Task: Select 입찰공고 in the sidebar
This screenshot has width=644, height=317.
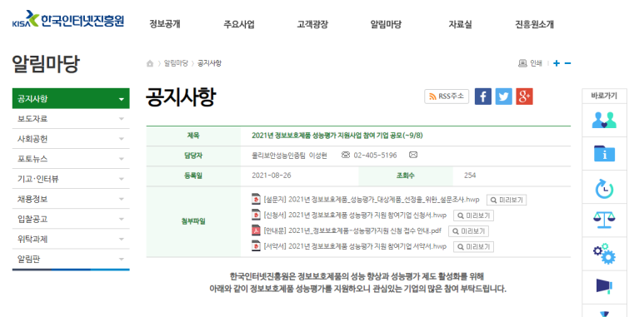Action: pyautogui.click(x=71, y=219)
